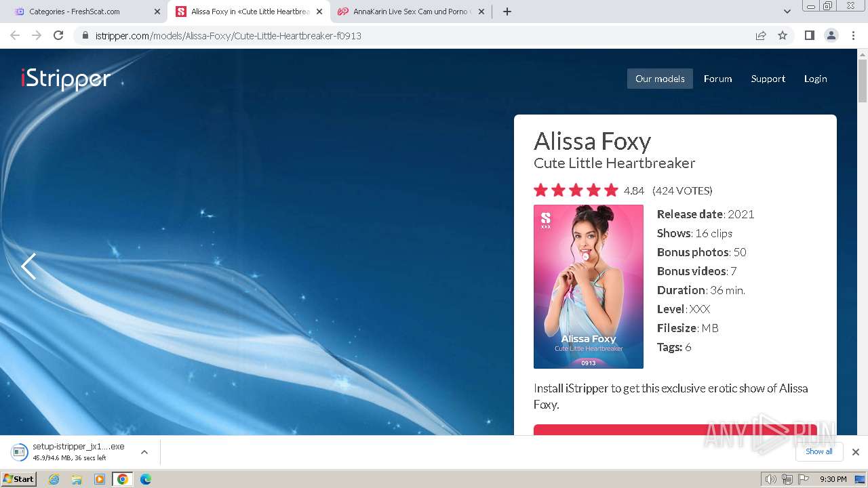Click the Release date: 2021 line
Viewport: 868px width, 488px height.
point(705,214)
